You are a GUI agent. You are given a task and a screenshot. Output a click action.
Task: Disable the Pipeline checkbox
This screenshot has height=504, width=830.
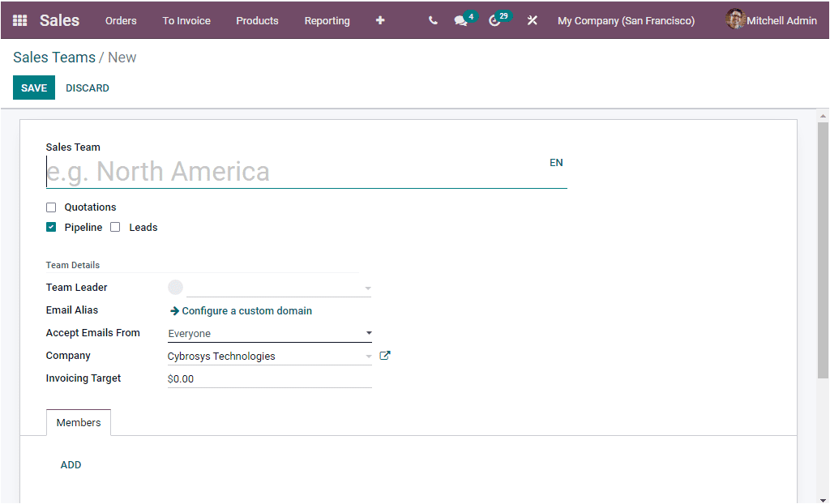pyautogui.click(x=51, y=227)
